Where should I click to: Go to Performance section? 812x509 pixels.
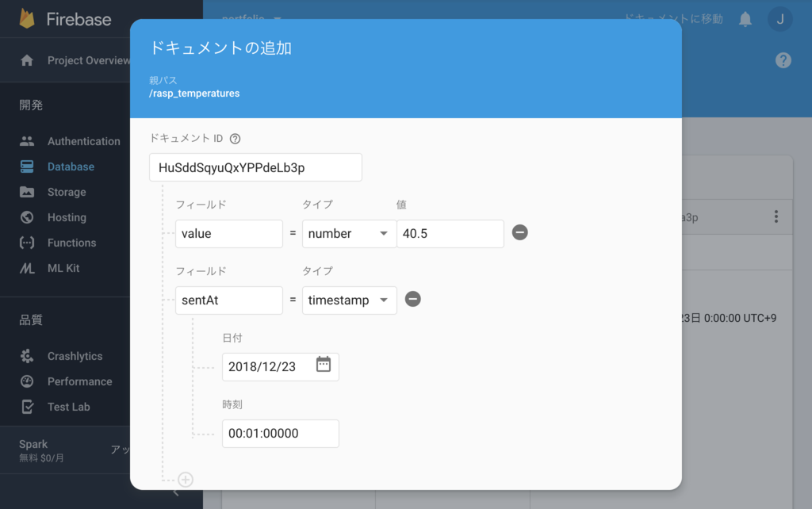[80, 381]
